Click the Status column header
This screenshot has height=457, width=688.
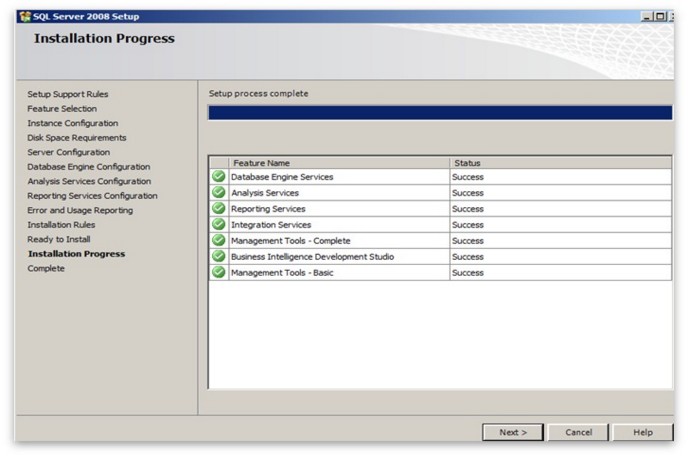tap(561, 163)
